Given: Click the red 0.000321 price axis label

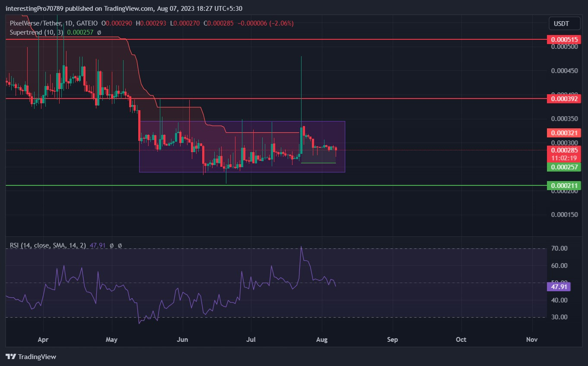Looking at the screenshot, I should point(564,133).
